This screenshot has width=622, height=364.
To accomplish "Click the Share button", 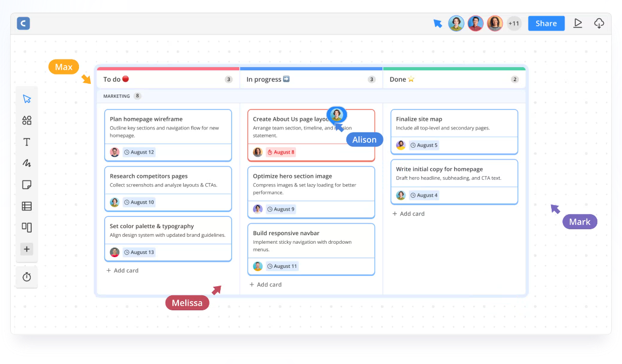I will tap(546, 24).
